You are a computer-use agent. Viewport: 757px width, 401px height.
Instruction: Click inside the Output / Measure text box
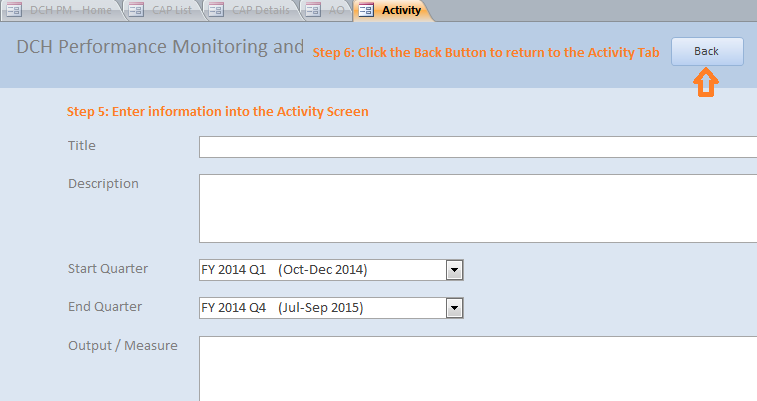pos(478,369)
